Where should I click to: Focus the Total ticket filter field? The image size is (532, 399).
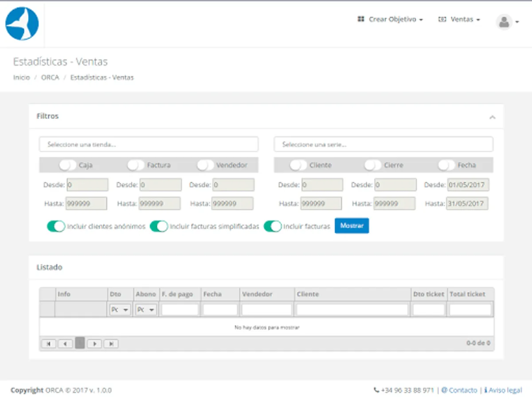click(470, 310)
